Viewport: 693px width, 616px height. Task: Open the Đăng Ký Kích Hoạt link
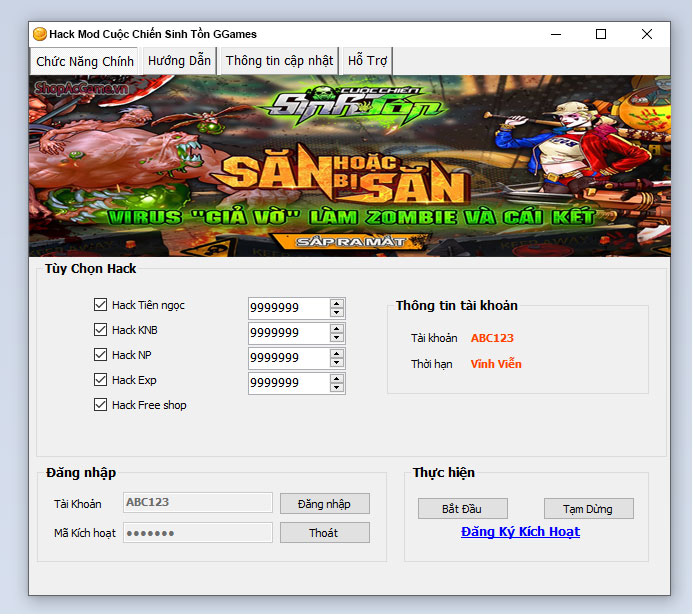pyautogui.click(x=520, y=532)
